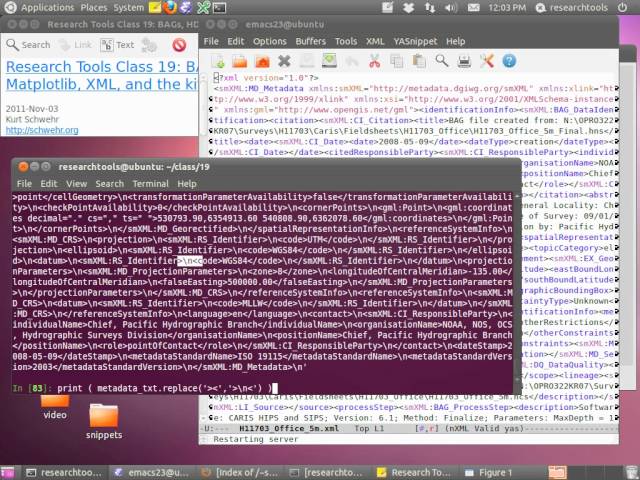Click the power button in top panel
Viewport: 640px width, 480px height.
(x=622, y=7)
